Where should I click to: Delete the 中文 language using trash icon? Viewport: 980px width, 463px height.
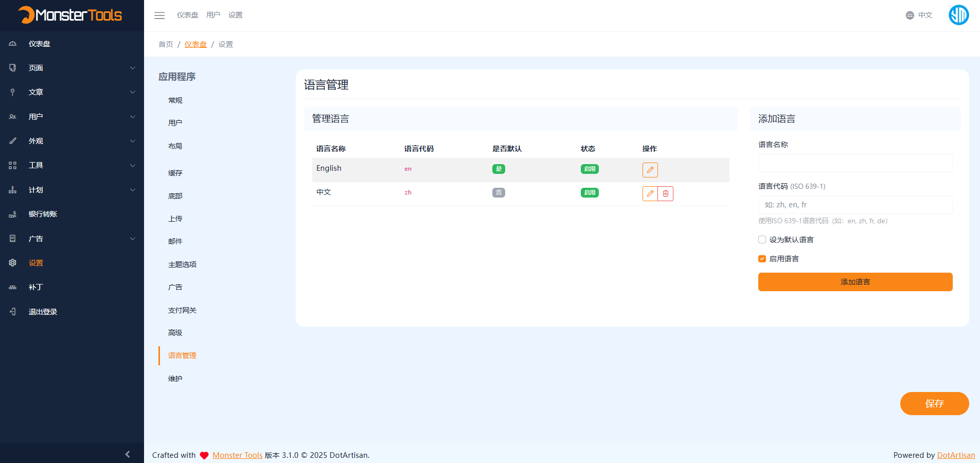coord(665,193)
